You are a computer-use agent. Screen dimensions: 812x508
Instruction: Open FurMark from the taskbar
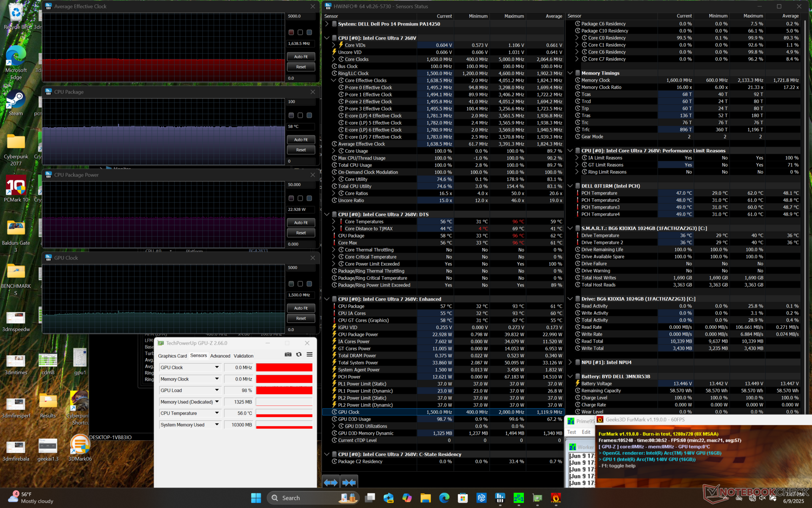(556, 498)
